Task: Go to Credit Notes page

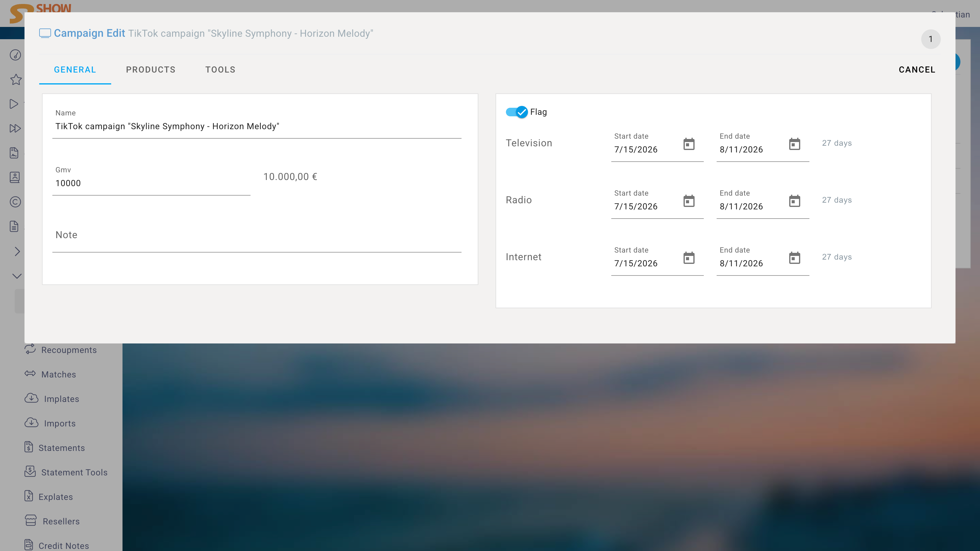Action: (x=63, y=546)
